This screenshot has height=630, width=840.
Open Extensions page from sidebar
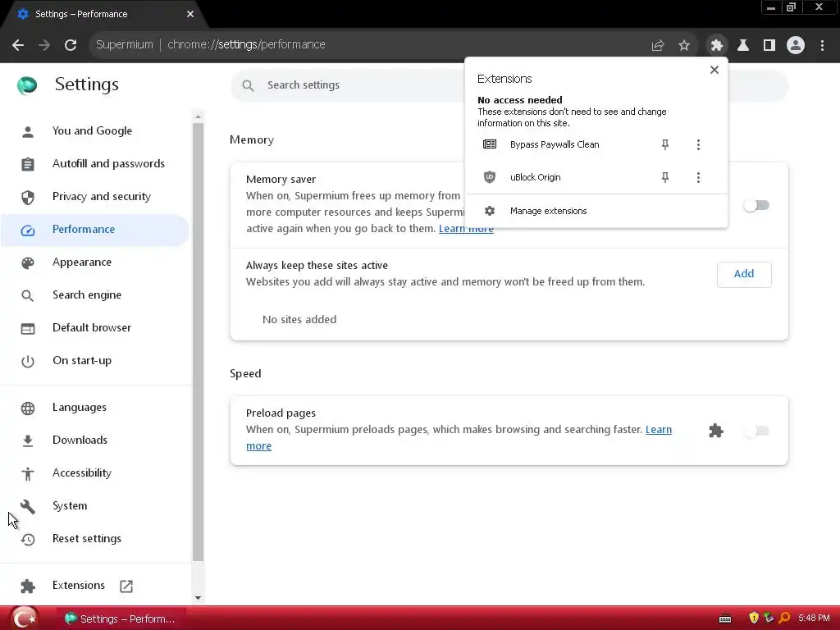pos(94,586)
